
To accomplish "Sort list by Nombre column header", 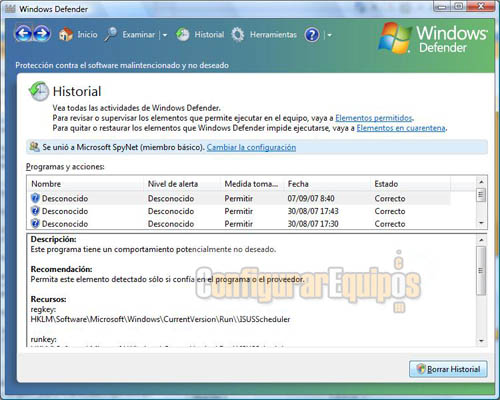I will pos(86,184).
